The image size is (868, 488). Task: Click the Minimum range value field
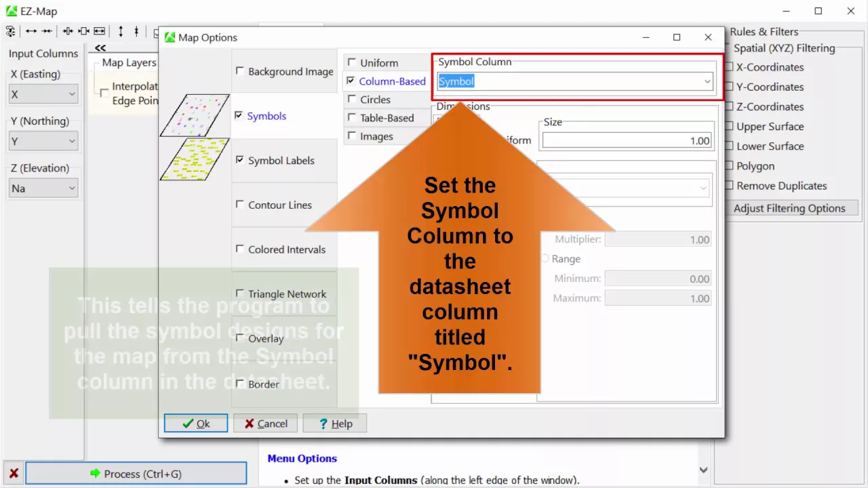pos(658,279)
